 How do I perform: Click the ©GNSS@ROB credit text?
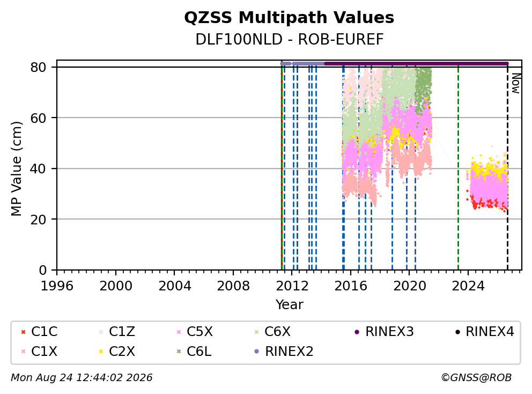tap(476, 378)
